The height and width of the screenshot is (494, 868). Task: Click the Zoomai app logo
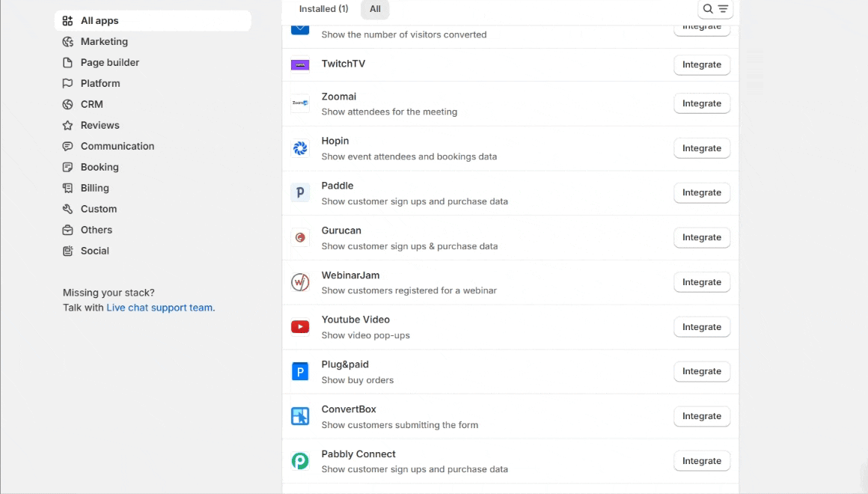click(x=300, y=103)
